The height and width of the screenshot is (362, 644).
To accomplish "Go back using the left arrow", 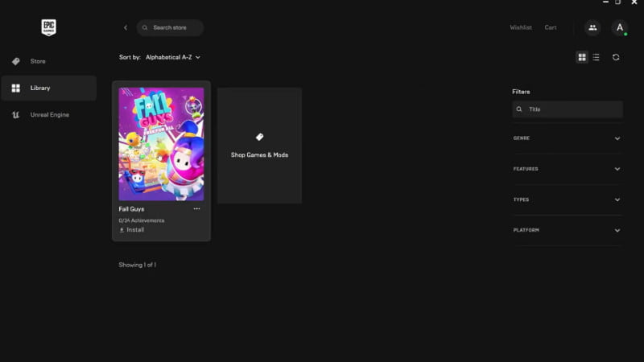I will click(126, 27).
